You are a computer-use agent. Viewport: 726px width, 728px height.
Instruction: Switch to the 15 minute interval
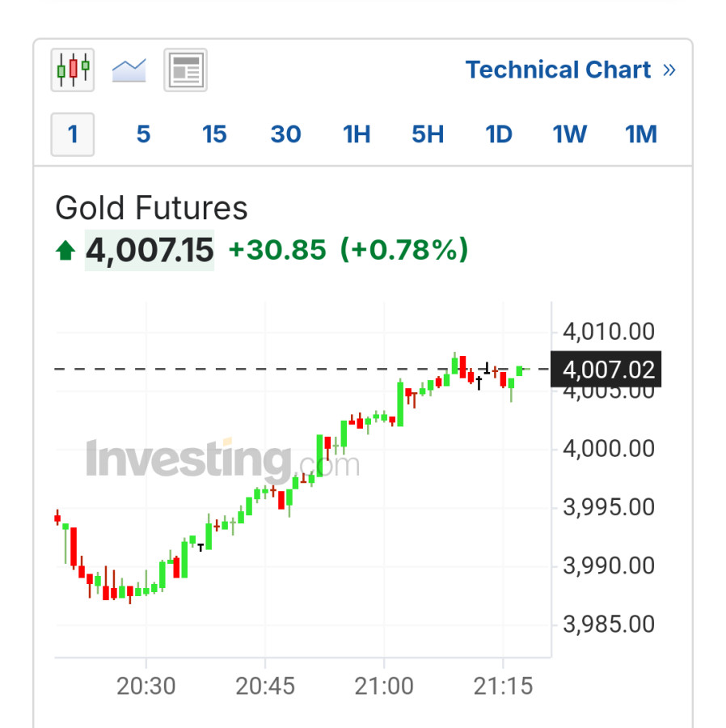(214, 134)
